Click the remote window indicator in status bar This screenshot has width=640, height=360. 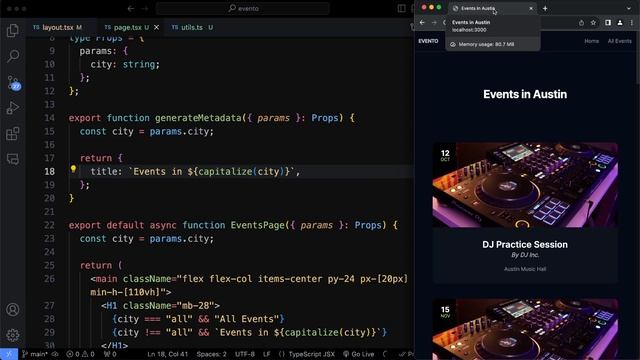click(x=9, y=354)
